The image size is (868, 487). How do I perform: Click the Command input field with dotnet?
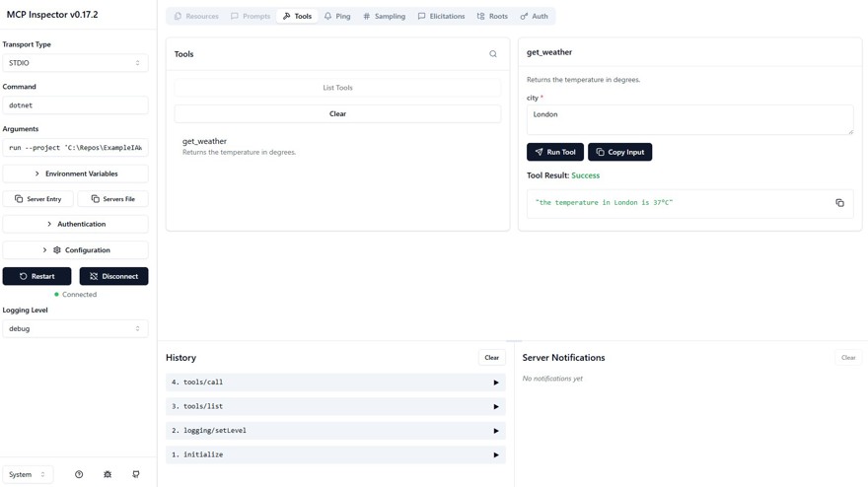(75, 105)
